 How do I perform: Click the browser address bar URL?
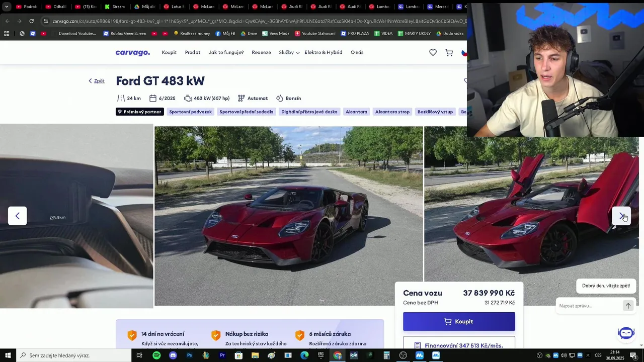tap(259, 21)
